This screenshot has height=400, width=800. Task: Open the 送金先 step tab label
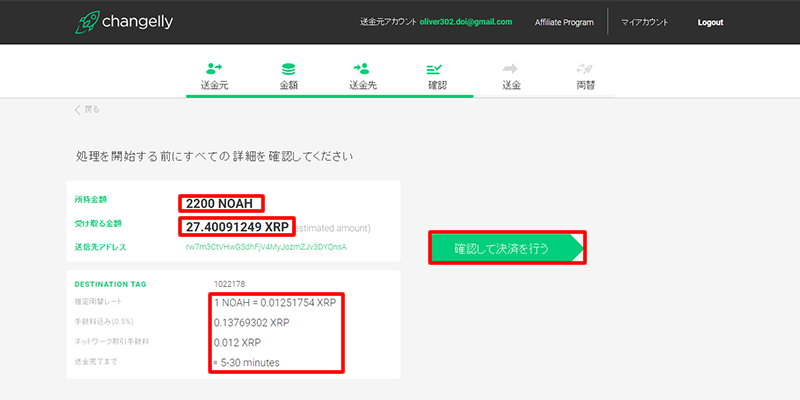pyautogui.click(x=363, y=86)
